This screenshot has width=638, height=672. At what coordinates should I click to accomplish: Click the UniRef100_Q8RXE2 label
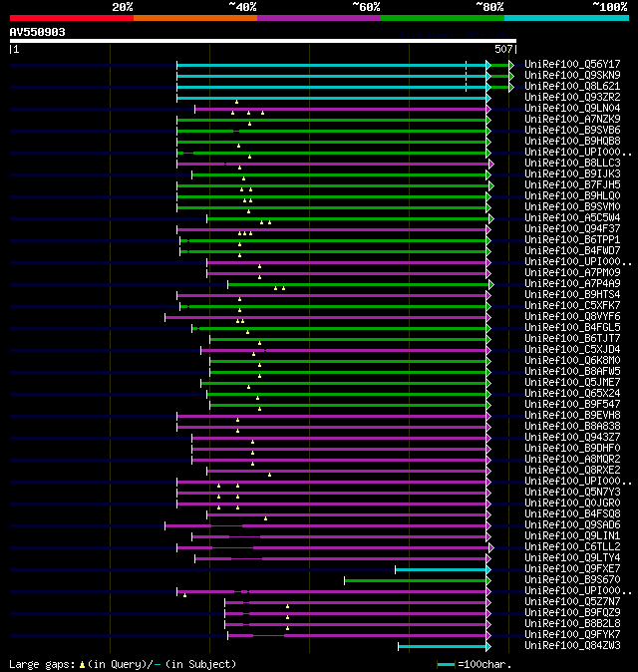pyautogui.click(x=572, y=471)
